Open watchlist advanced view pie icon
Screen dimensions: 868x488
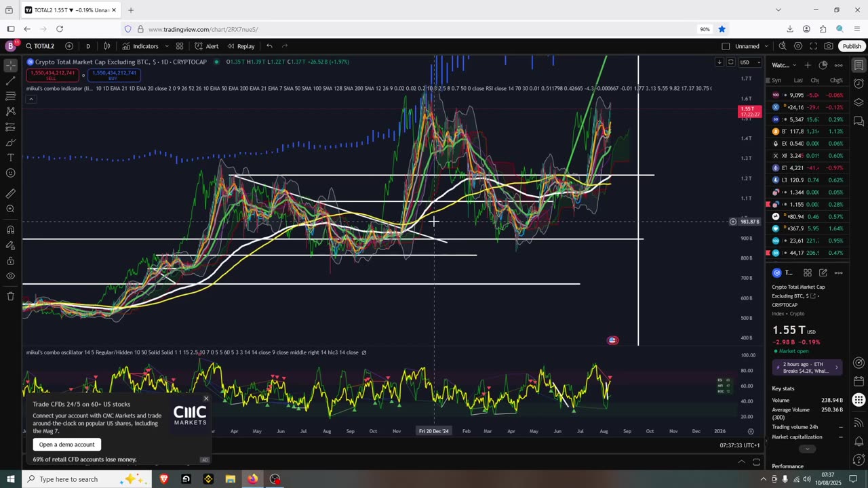click(823, 65)
